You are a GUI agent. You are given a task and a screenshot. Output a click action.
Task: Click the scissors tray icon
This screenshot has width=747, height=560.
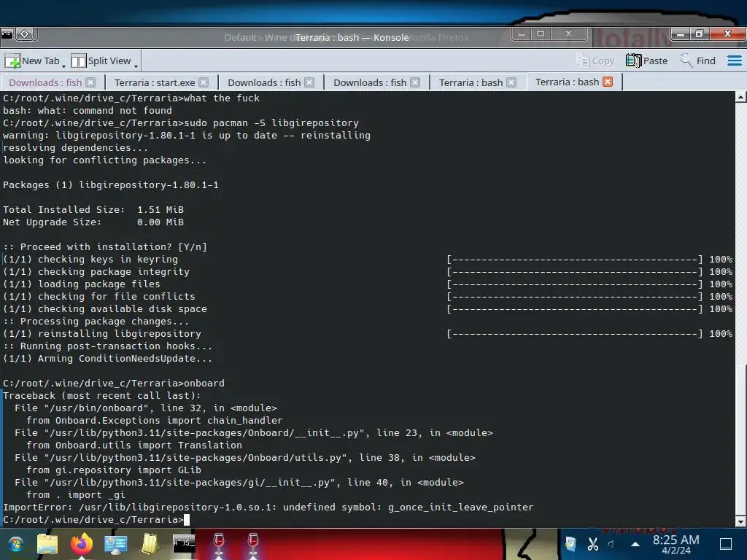coord(592,544)
